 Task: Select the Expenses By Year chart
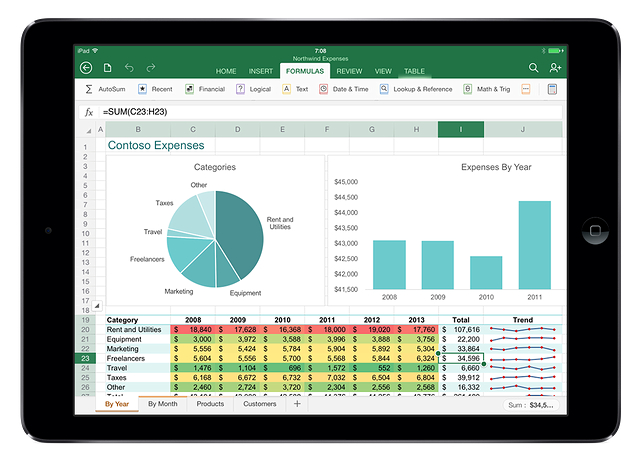447,230
